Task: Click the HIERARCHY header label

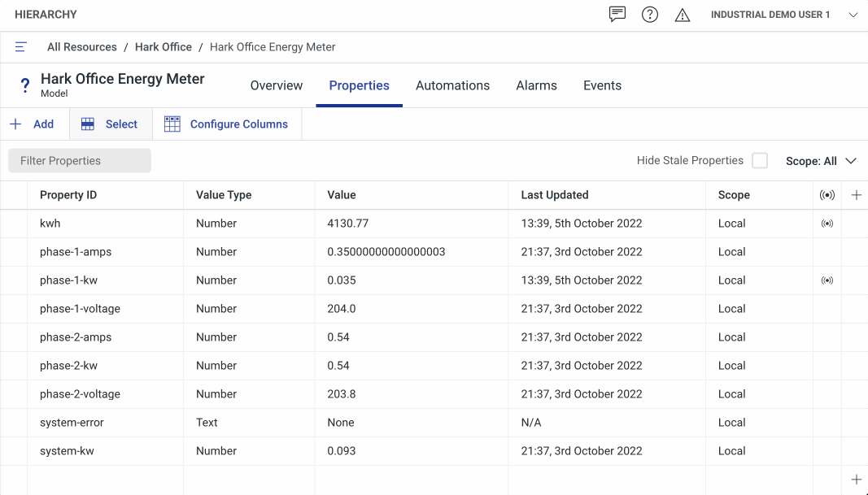Action: [x=46, y=15]
